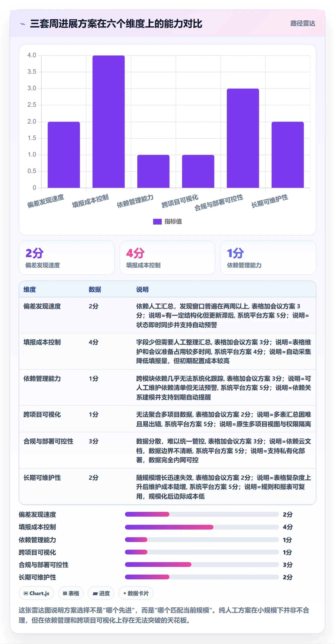
Task: Click the 合规与部署可控性 bar in chart
Action: click(x=243, y=138)
